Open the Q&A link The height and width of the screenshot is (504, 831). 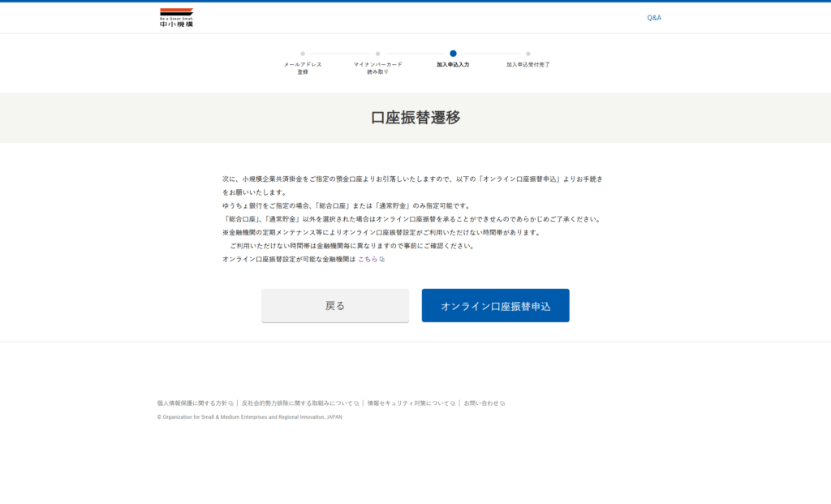(x=654, y=18)
